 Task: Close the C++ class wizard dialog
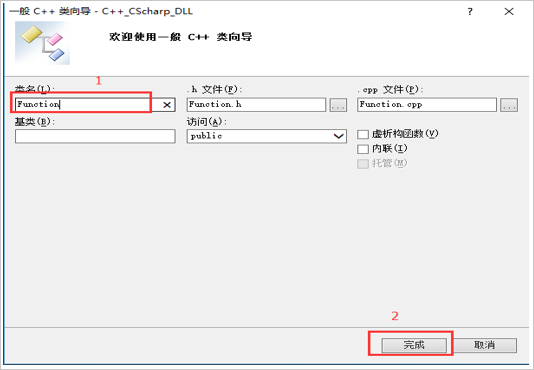[x=509, y=12]
